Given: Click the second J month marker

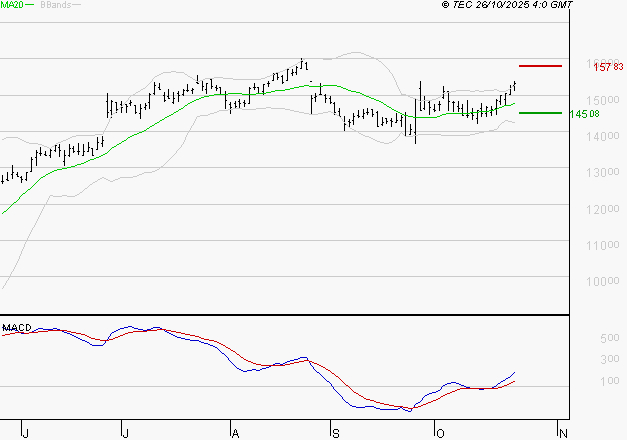Looking at the screenshot, I should pos(126,434).
